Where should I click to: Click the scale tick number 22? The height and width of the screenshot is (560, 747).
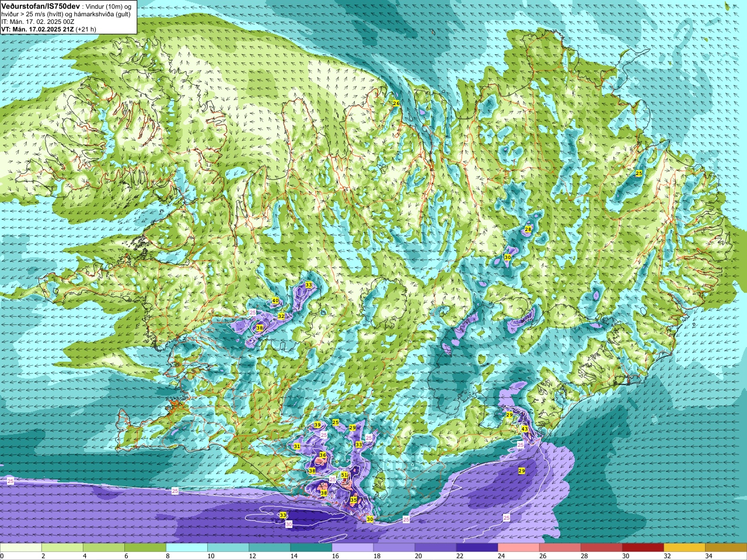pos(460,556)
